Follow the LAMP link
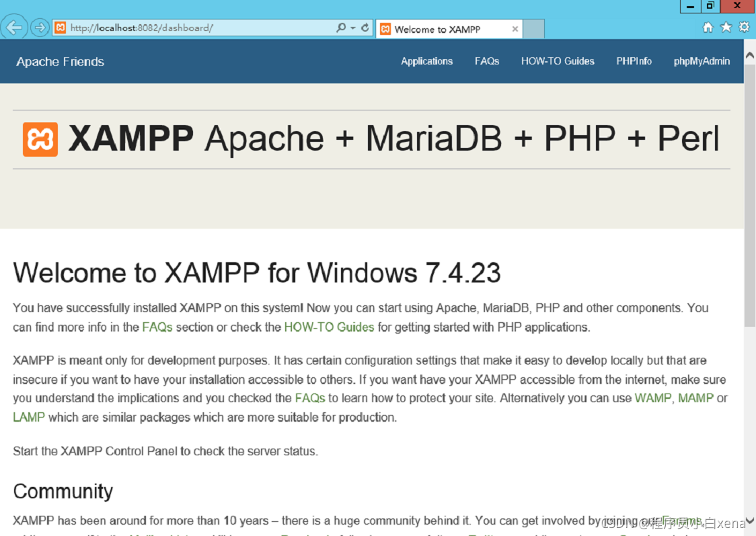Viewport: 756px width, 536px height. 29,418
